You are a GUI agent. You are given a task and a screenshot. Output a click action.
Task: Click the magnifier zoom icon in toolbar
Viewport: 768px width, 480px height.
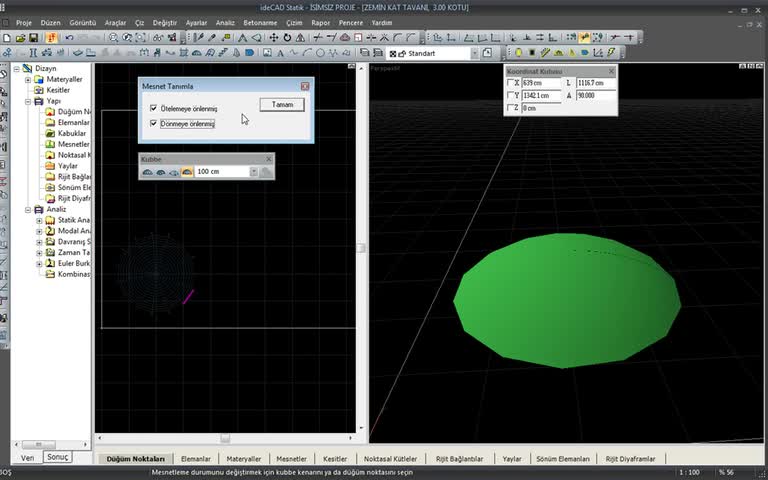[x=113, y=38]
